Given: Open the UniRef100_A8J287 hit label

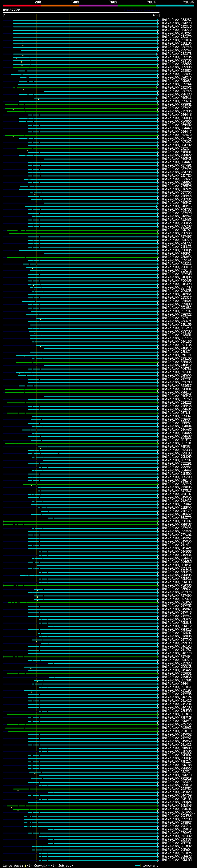Looking at the screenshot, I should [177, 20].
